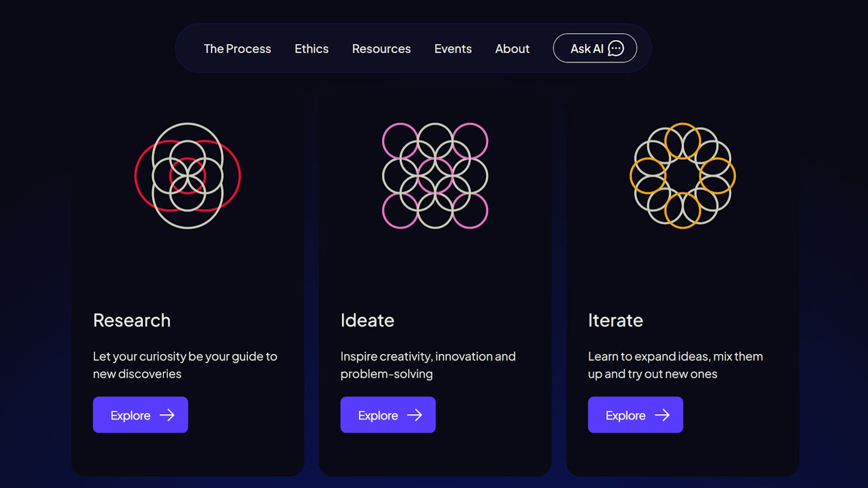Click the yellow circular ring Iterate graphic
Viewport: 868px width, 488px height.
pos(683,176)
